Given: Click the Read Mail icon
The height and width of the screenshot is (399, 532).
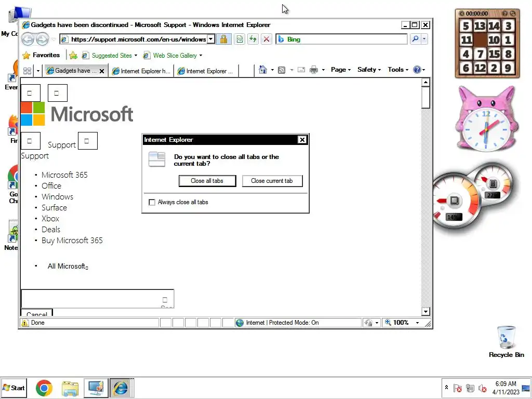Looking at the screenshot, I should coord(301,70).
